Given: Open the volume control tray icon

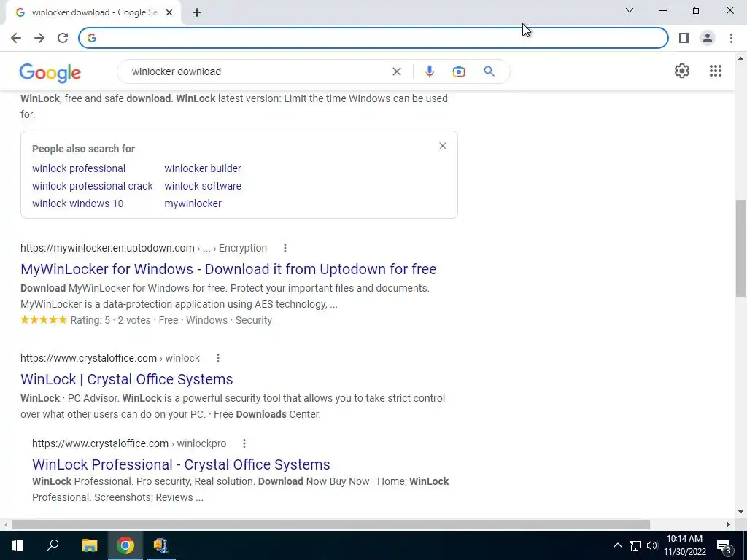Looking at the screenshot, I should pos(652,545).
